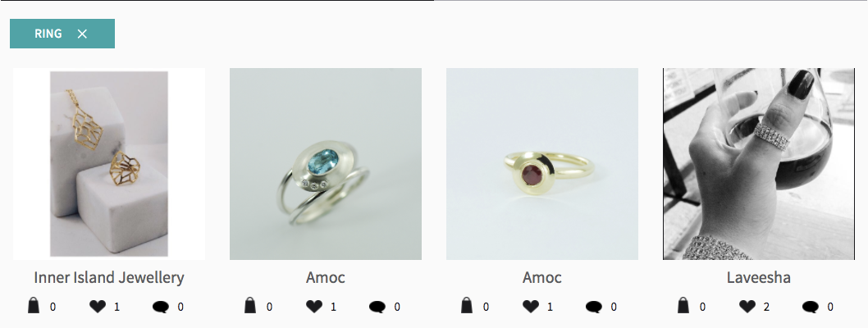This screenshot has height=328, width=868.
Task: Open comments icon under Laveesha
Action: [810, 307]
